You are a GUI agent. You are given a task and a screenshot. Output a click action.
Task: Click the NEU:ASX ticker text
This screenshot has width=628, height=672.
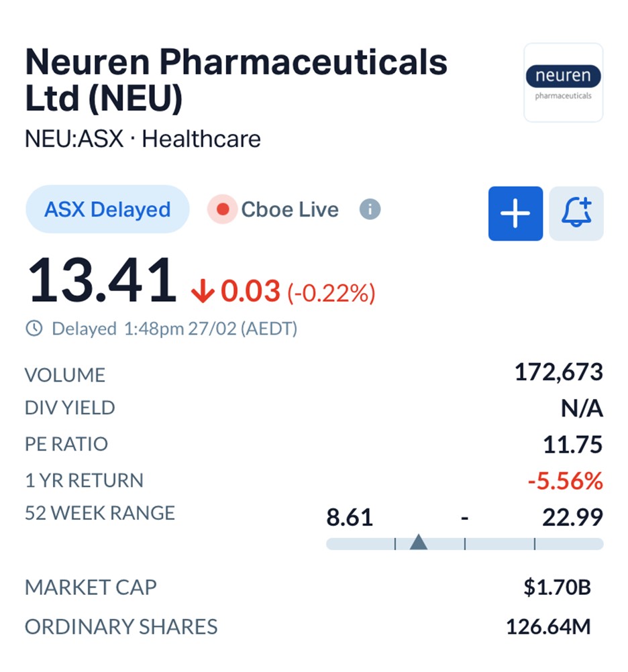tap(74, 139)
